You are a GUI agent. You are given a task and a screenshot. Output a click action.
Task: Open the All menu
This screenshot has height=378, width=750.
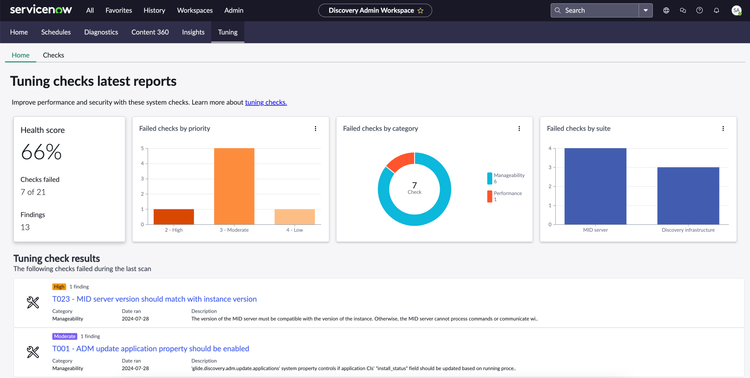tap(90, 11)
